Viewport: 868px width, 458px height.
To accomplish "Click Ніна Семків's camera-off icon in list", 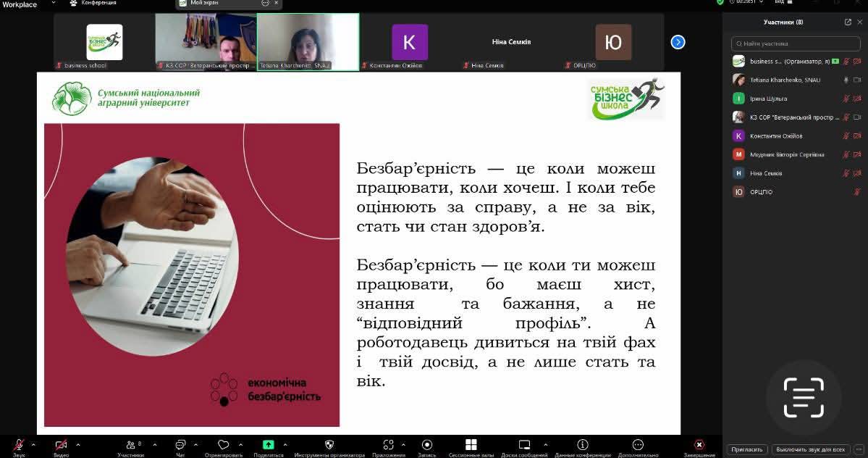I will pos(857,173).
